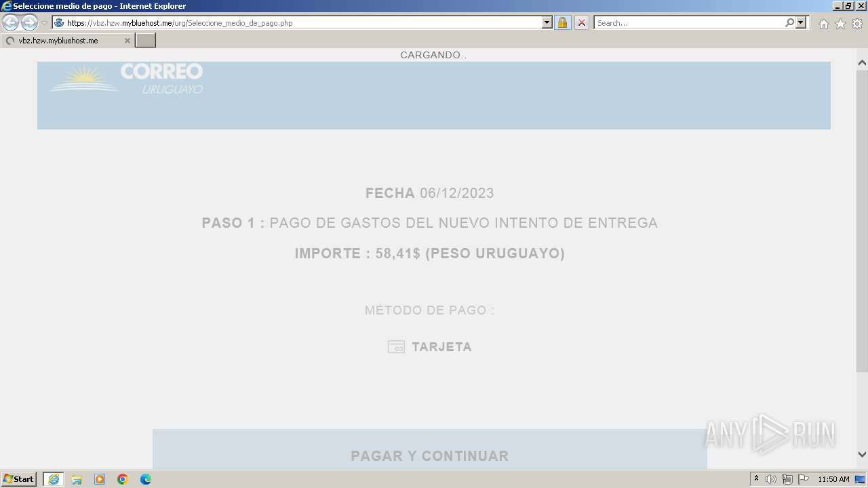Open the volume speaker tray icon
The image size is (868, 488).
coord(771,479)
